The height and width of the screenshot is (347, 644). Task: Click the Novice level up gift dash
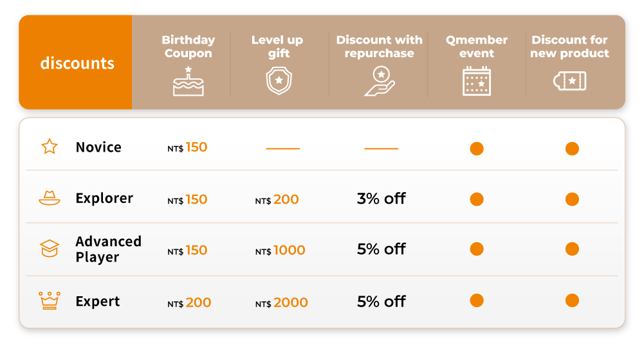[283, 148]
